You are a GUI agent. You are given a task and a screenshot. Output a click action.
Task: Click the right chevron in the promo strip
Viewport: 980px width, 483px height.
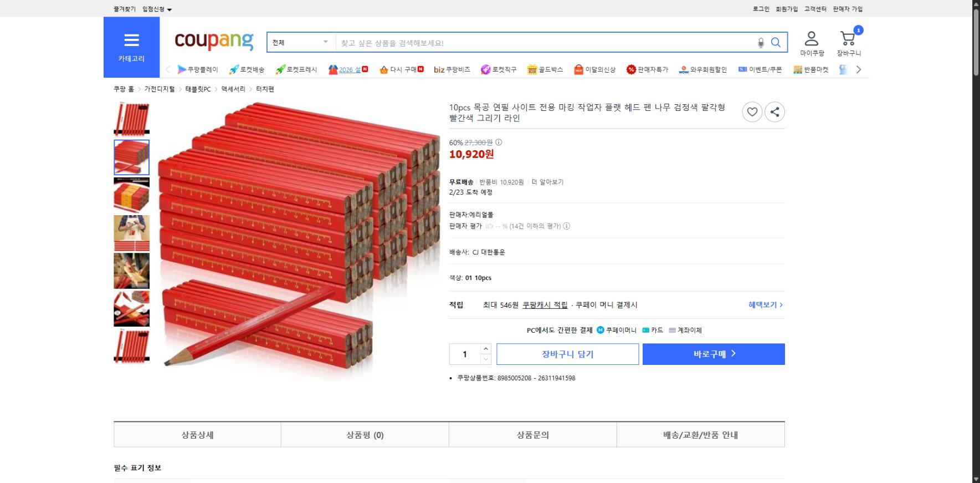(858, 69)
